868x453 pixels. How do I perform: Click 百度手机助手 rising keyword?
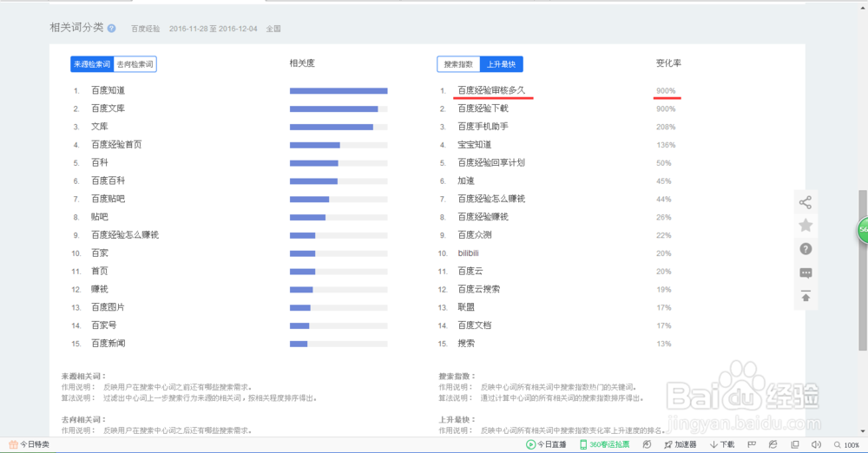coord(483,126)
